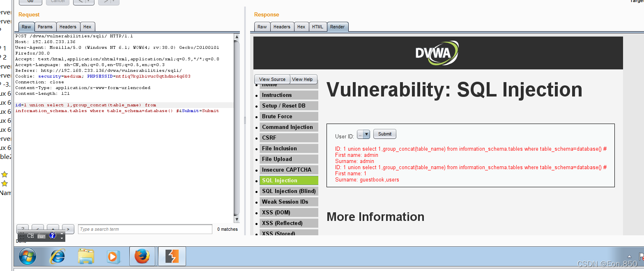Click the 'Content-Length: 121' header line
Image resolution: width=644 pixels, height=271 pixels.
pos(42,94)
